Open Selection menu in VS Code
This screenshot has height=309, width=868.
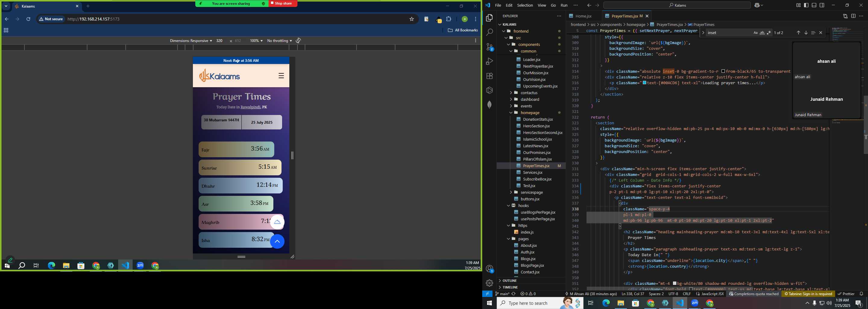click(525, 5)
